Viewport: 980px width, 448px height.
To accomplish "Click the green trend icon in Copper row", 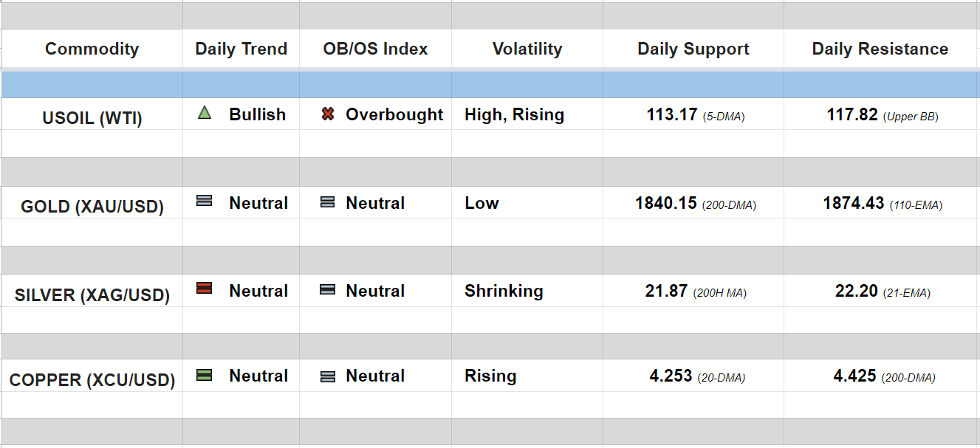I will point(205,374).
